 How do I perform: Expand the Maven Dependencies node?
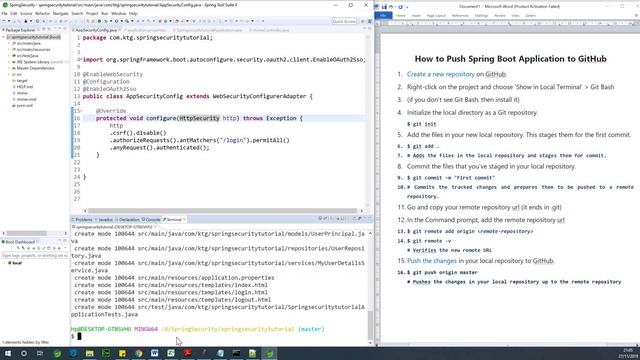(9, 68)
